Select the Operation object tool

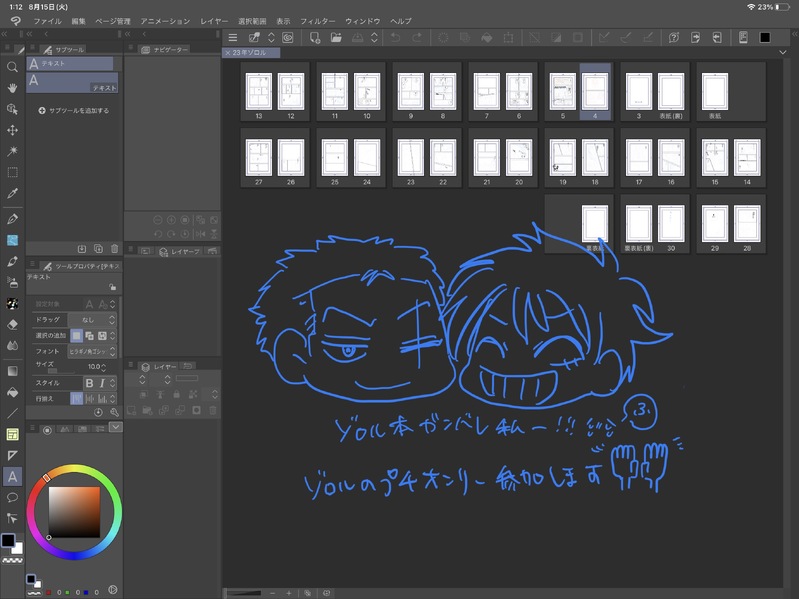(12, 109)
